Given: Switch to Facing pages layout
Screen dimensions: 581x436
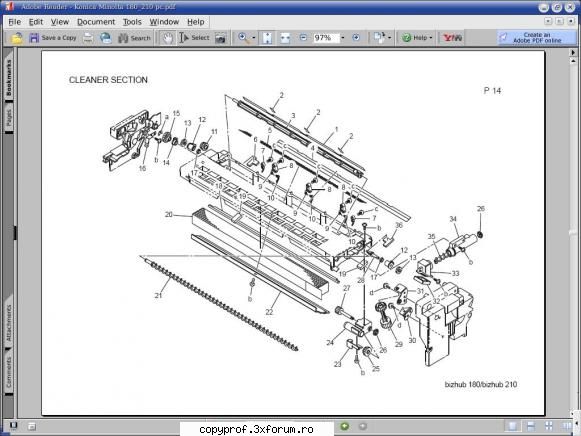Looking at the screenshot, I should click(x=567, y=426).
